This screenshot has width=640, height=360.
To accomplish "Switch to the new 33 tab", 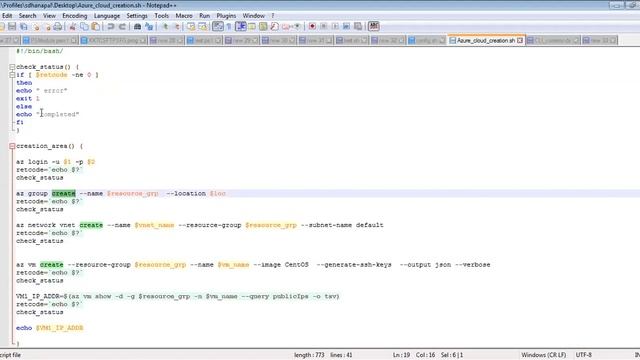I will click(x=599, y=40).
